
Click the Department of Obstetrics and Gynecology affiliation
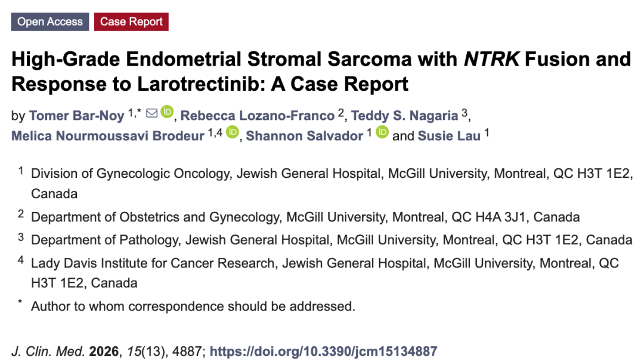click(x=305, y=217)
